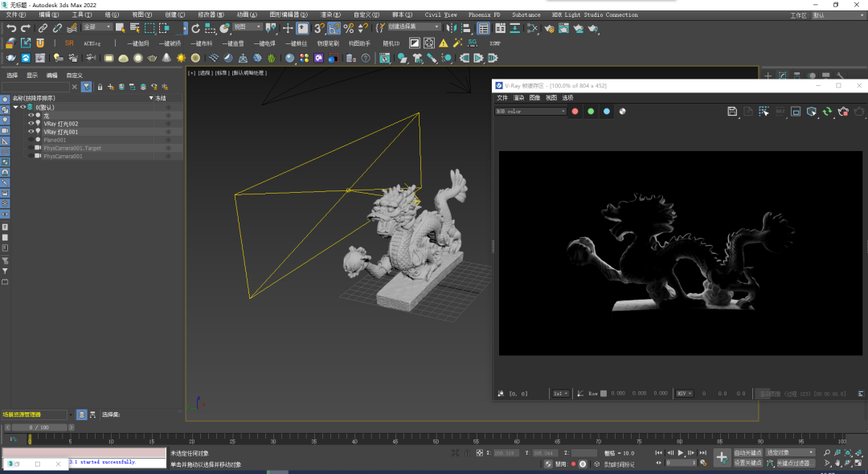Open the 修改器 menu
Image resolution: width=868 pixels, height=474 pixels.
click(x=211, y=14)
